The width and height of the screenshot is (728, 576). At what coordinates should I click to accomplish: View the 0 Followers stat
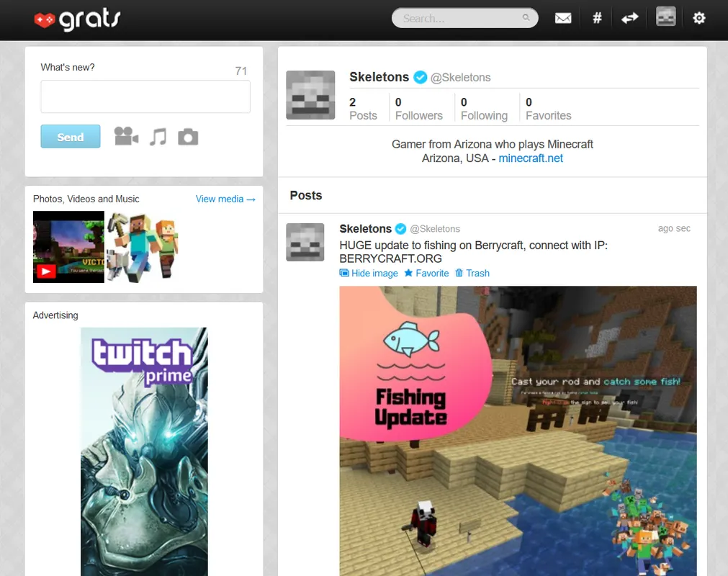419,109
